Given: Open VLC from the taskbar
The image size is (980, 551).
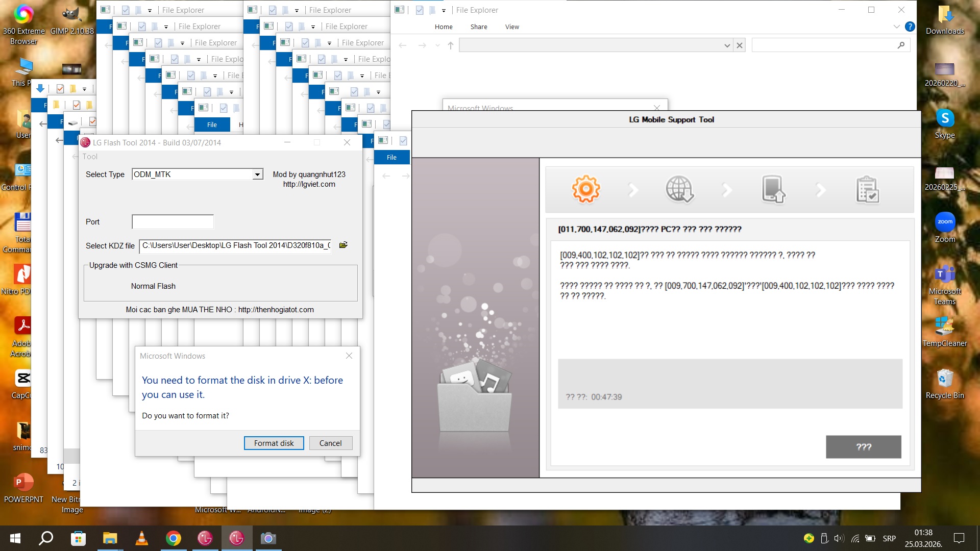Looking at the screenshot, I should pos(141,538).
